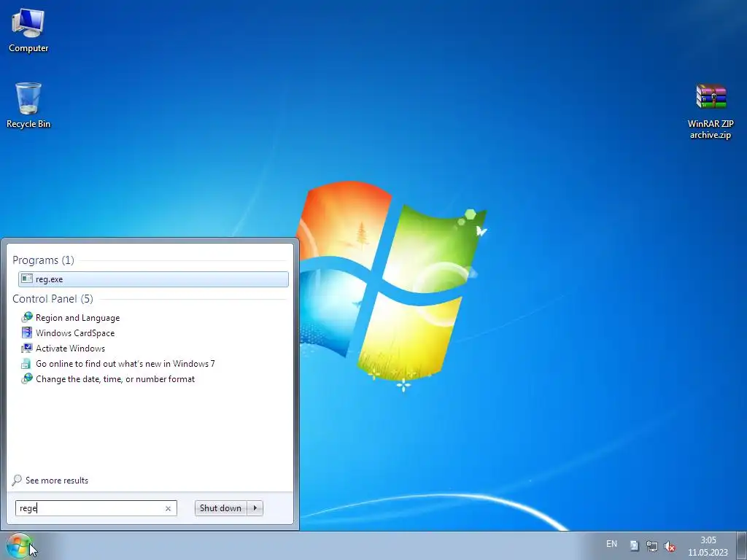Image resolution: width=747 pixels, height=560 pixels.
Task: Click the date/time format globe icon
Action: pyautogui.click(x=27, y=378)
